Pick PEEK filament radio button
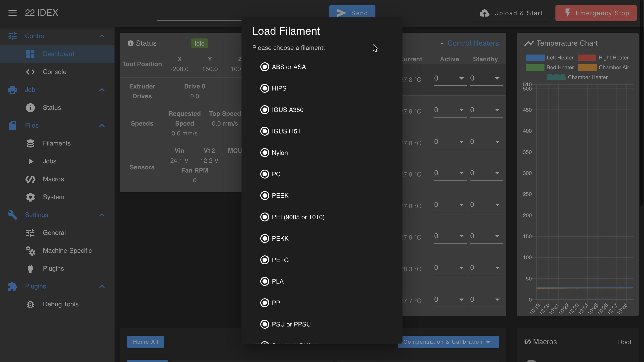The height and width of the screenshot is (362, 644). (265, 196)
